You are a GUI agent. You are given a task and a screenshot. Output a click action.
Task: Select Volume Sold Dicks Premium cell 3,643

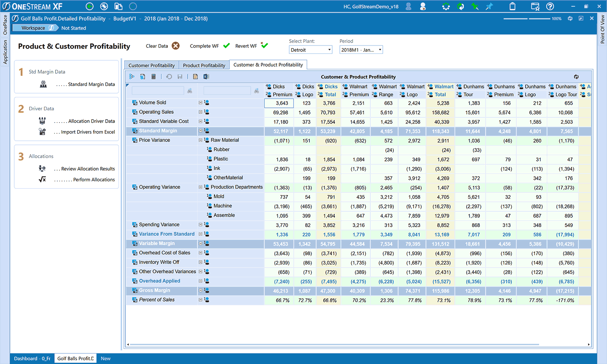[279, 103]
